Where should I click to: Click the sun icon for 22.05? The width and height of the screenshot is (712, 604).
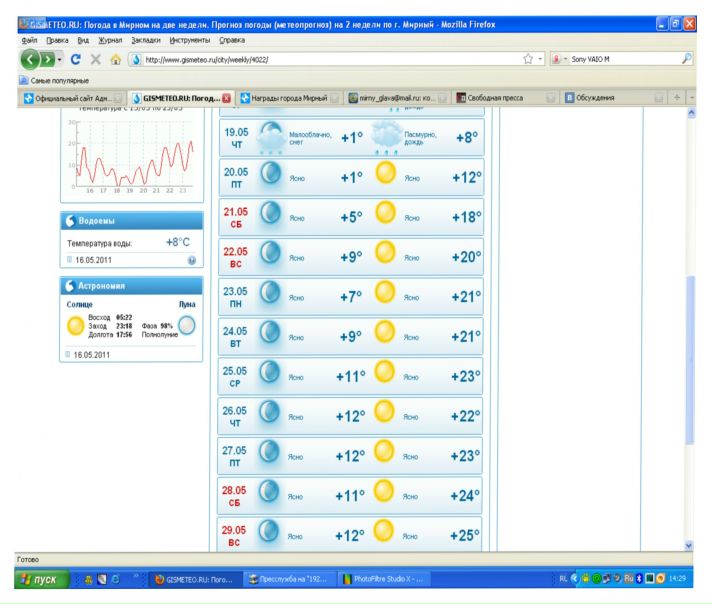pyautogui.click(x=385, y=257)
